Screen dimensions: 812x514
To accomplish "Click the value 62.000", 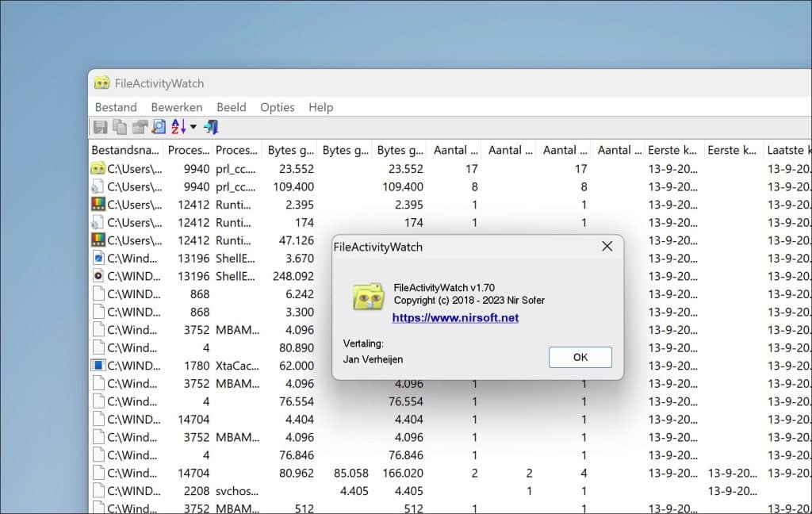I will click(297, 366).
